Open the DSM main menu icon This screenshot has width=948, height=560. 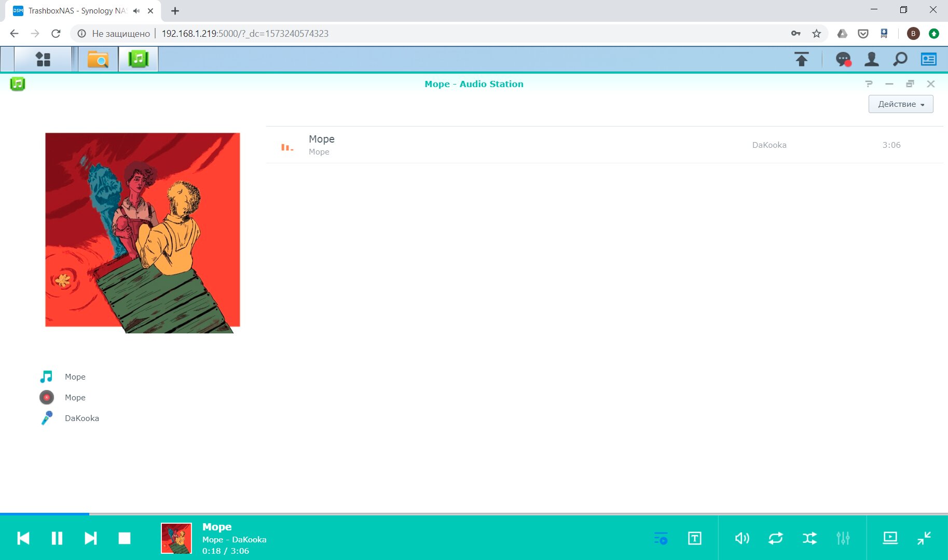tap(43, 59)
